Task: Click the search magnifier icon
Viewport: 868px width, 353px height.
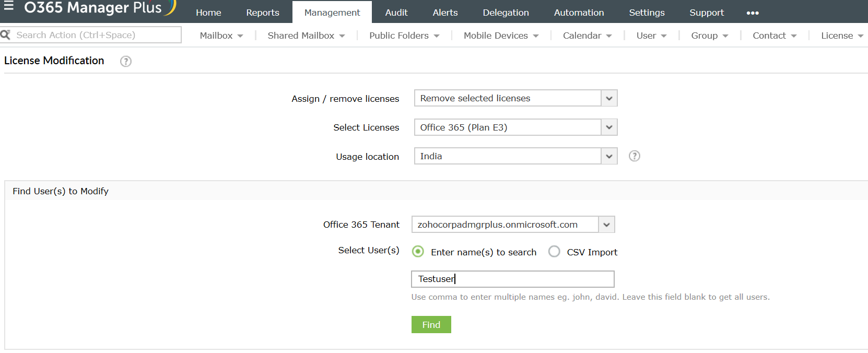Action: [6, 35]
